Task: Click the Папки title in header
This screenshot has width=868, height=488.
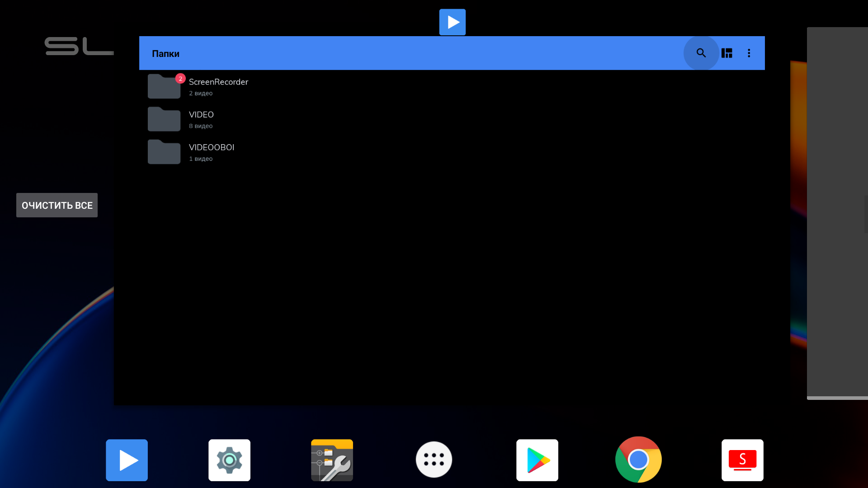Action: (x=165, y=54)
